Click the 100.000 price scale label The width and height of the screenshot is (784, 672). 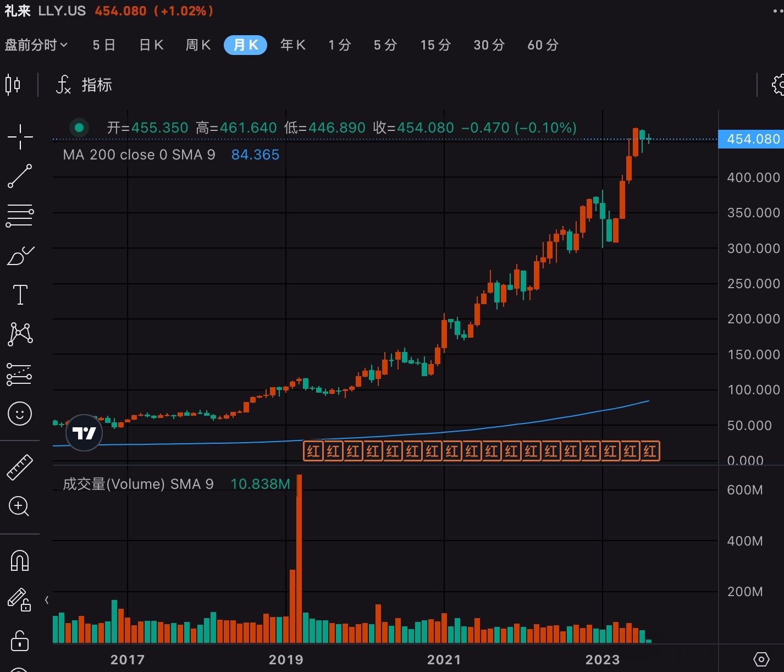[754, 389]
